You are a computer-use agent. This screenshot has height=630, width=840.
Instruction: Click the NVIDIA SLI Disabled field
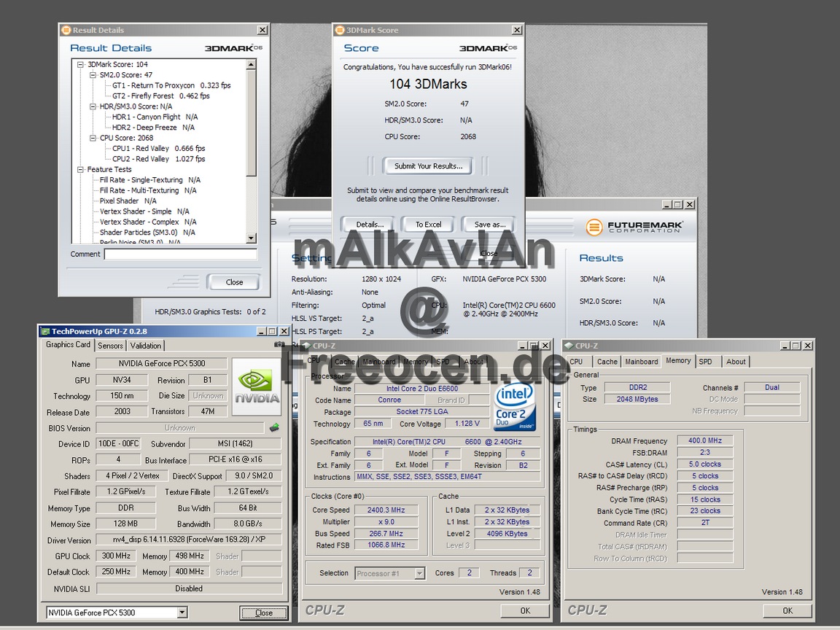(189, 588)
